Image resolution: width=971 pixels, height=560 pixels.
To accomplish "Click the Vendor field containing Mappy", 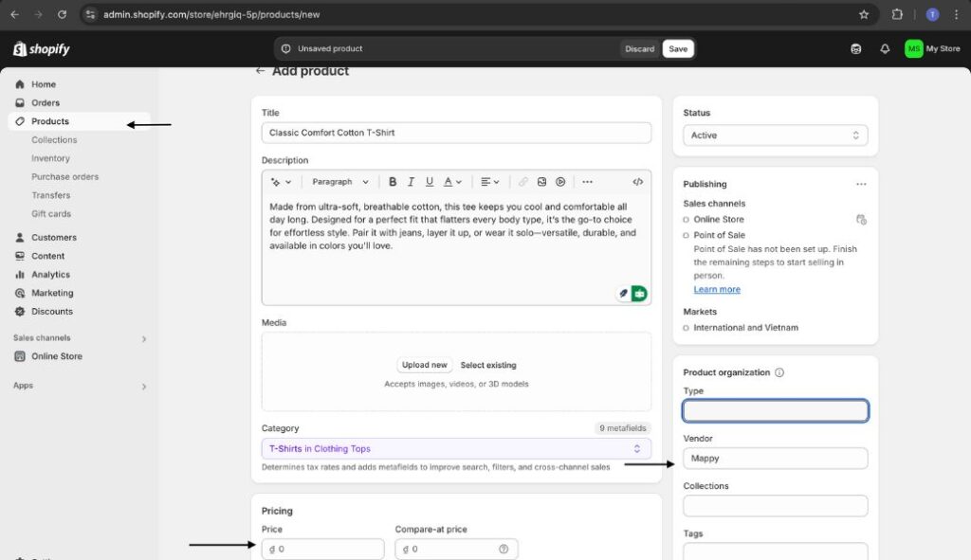I will 776,459.
